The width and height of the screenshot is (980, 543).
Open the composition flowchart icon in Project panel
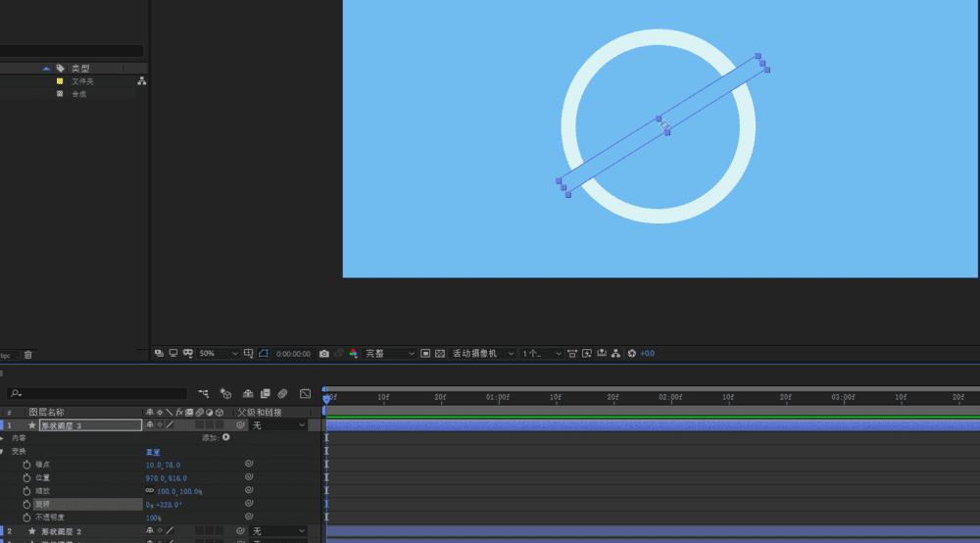coord(142,81)
